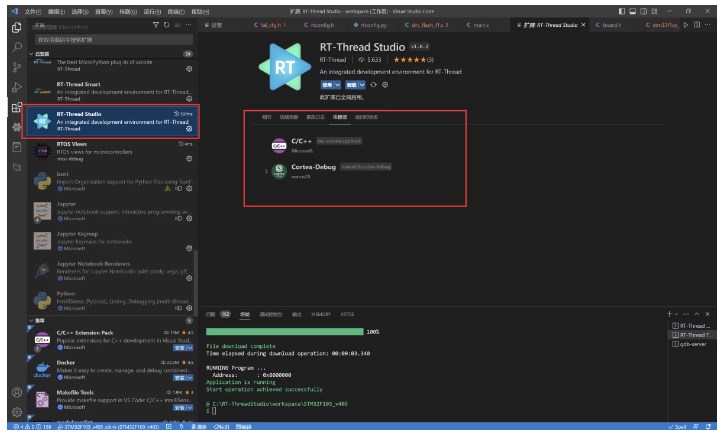Open Run and Debug view
Screen dimensions: 727x435
pyautogui.click(x=17, y=87)
